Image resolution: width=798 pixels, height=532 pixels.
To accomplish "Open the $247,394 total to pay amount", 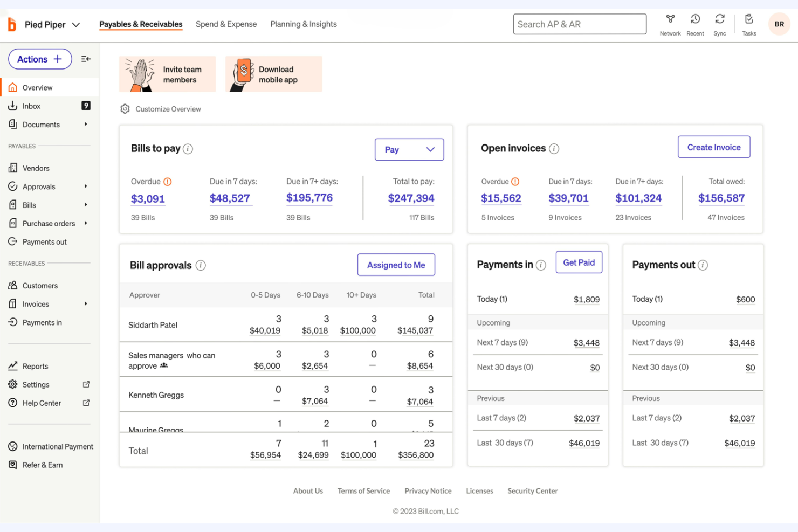I will pyautogui.click(x=411, y=198).
